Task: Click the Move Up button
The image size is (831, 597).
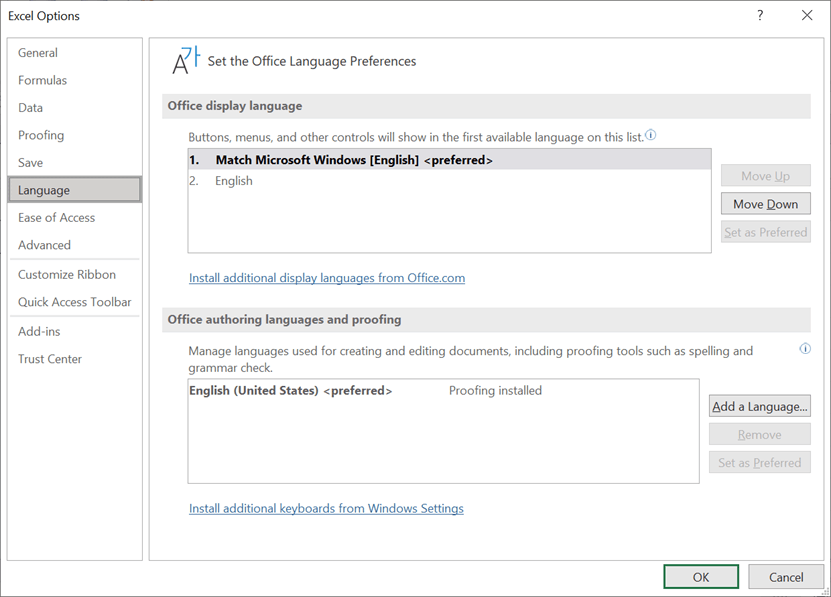Action: [766, 175]
